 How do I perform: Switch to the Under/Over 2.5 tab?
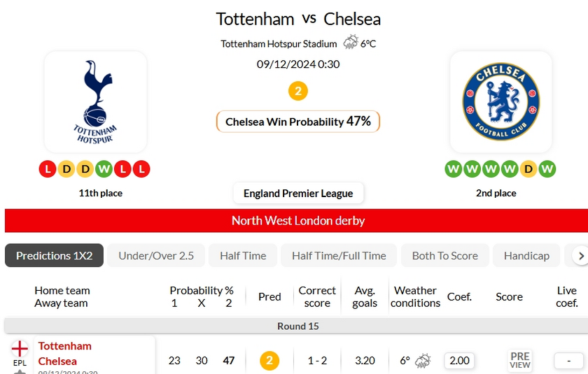coord(156,255)
